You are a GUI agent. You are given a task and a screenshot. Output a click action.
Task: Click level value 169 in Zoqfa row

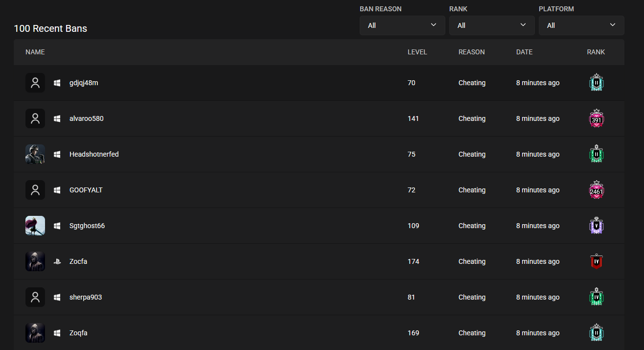coord(414,333)
